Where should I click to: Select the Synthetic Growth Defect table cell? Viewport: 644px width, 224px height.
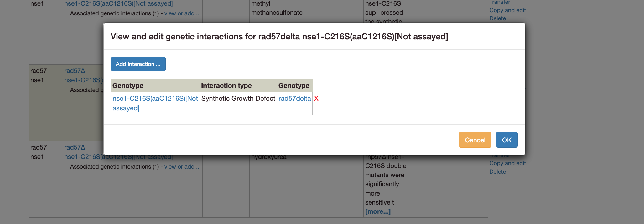(x=237, y=98)
